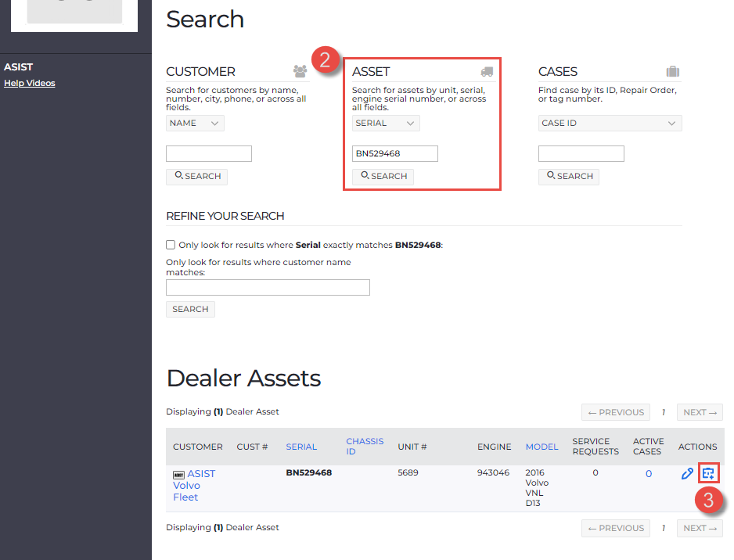The image size is (734, 560).
Task: Click the people icon beside CUSTOMER heading
Action: coord(300,71)
